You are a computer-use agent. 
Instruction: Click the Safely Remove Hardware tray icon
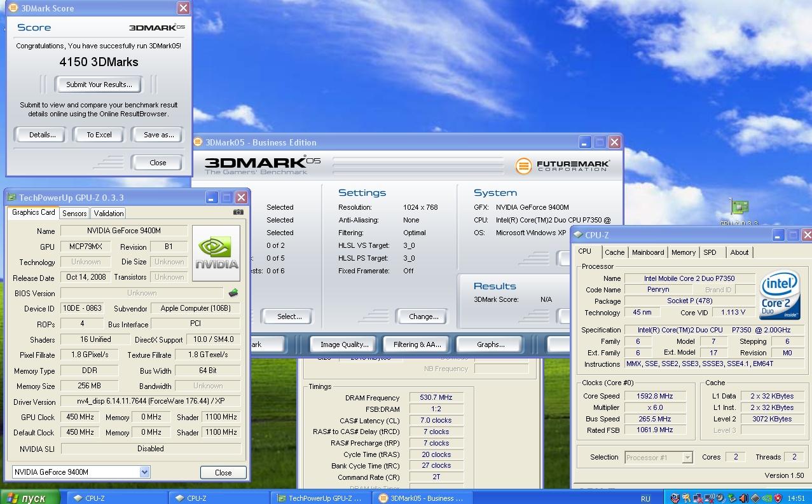tap(732, 498)
